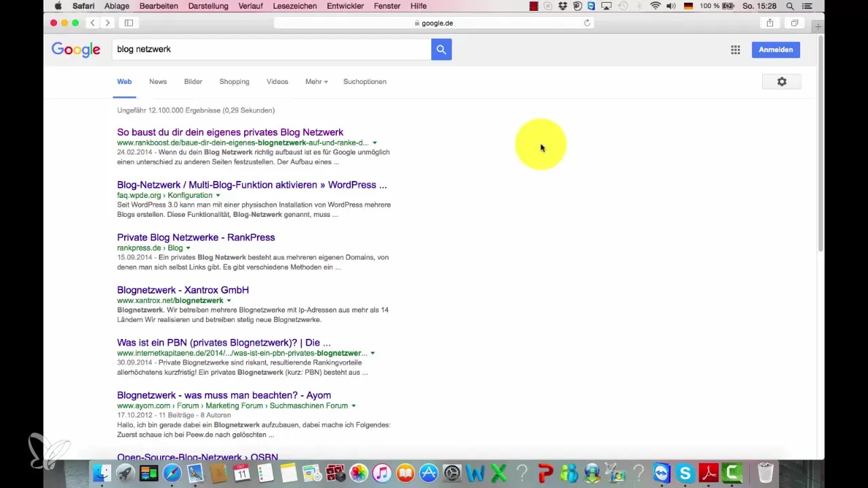
Task: Switch to the Shopping tab
Action: click(234, 81)
